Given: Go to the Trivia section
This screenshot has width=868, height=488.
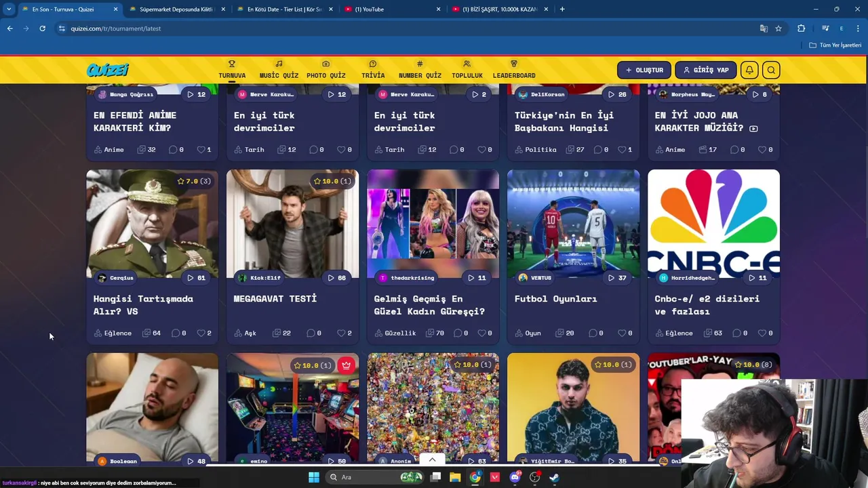Looking at the screenshot, I should [373, 70].
